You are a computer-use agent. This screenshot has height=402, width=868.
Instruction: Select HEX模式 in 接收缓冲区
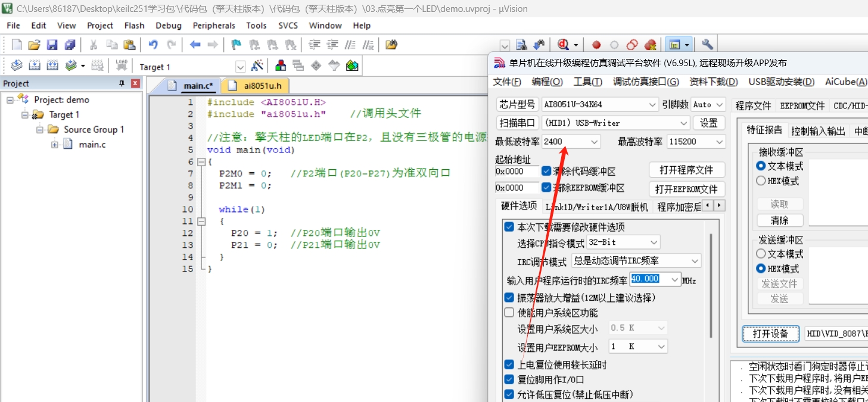click(x=761, y=180)
